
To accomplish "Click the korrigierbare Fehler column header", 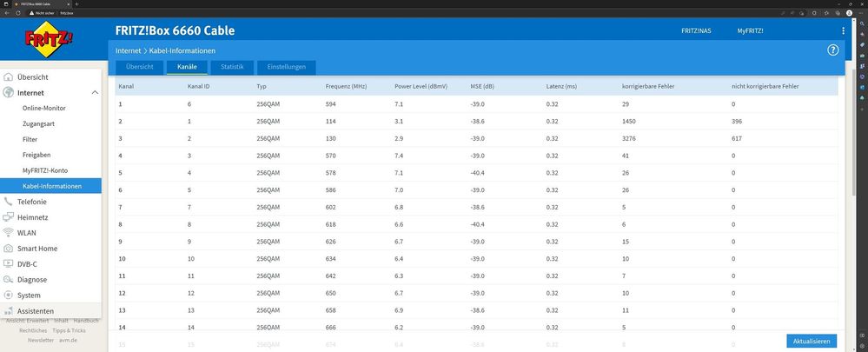I will (x=647, y=87).
